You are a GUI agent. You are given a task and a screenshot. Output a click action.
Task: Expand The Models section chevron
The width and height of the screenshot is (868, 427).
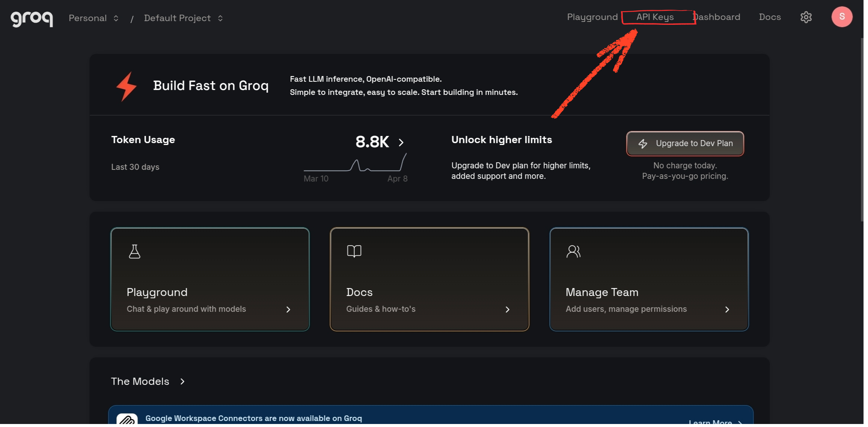pos(182,381)
